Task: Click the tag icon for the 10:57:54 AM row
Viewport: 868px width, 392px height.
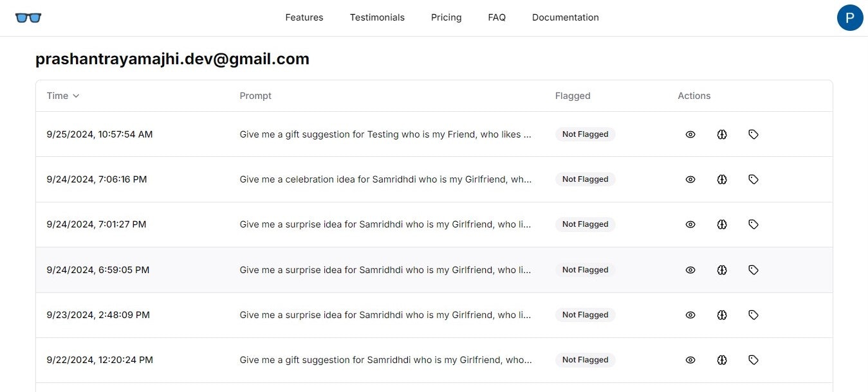Action: (753, 134)
